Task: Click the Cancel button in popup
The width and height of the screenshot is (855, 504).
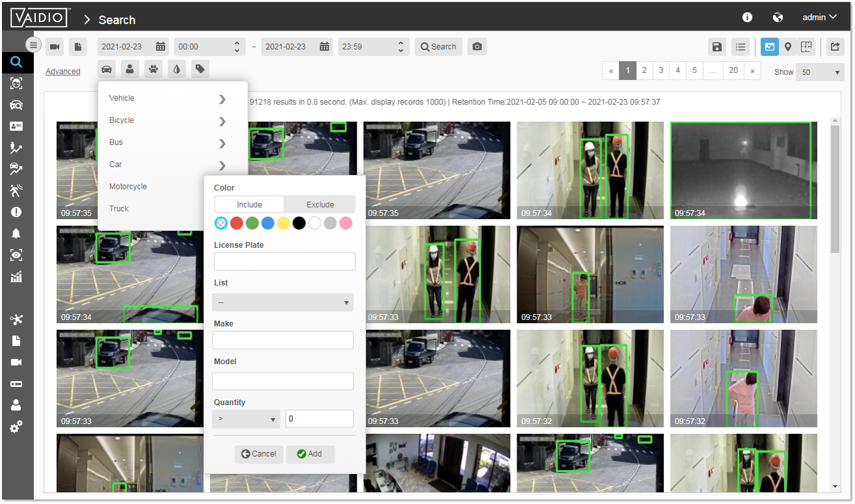Action: point(259,454)
